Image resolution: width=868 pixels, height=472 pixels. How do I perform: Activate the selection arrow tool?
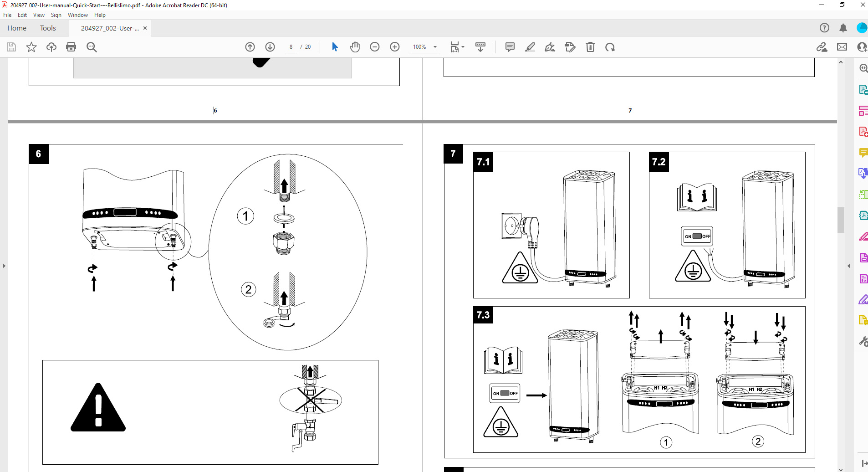click(335, 47)
